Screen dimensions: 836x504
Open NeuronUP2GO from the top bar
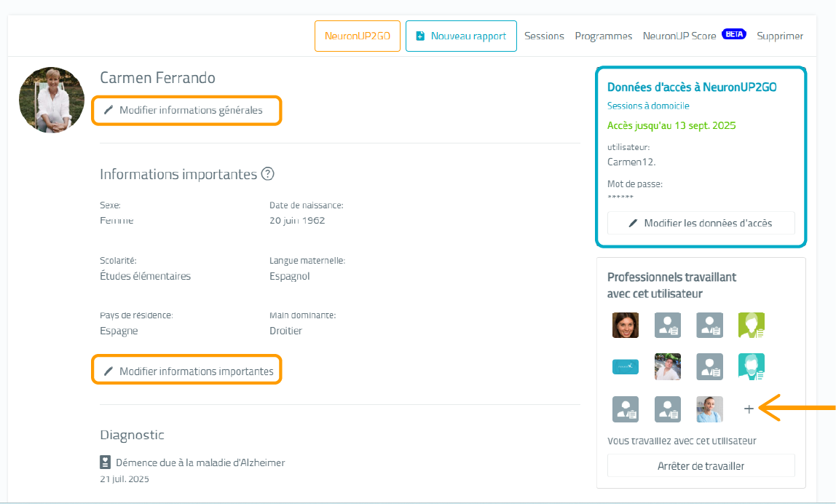point(358,36)
